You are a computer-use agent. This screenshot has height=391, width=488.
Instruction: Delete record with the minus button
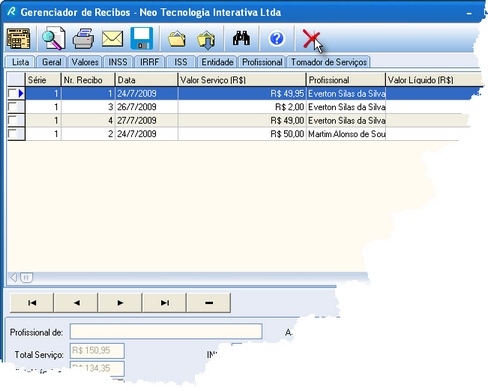[x=209, y=303]
